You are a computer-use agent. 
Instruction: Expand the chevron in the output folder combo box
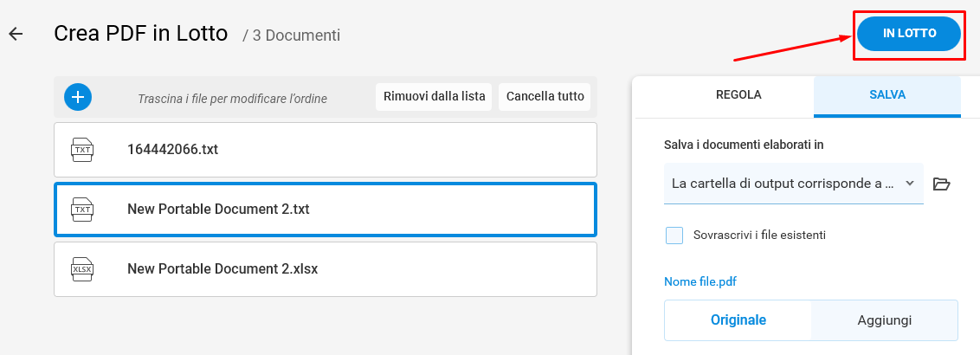tap(910, 183)
